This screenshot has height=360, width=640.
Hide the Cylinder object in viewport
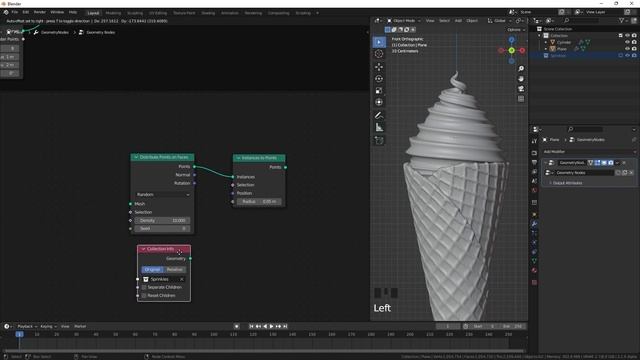click(x=627, y=42)
